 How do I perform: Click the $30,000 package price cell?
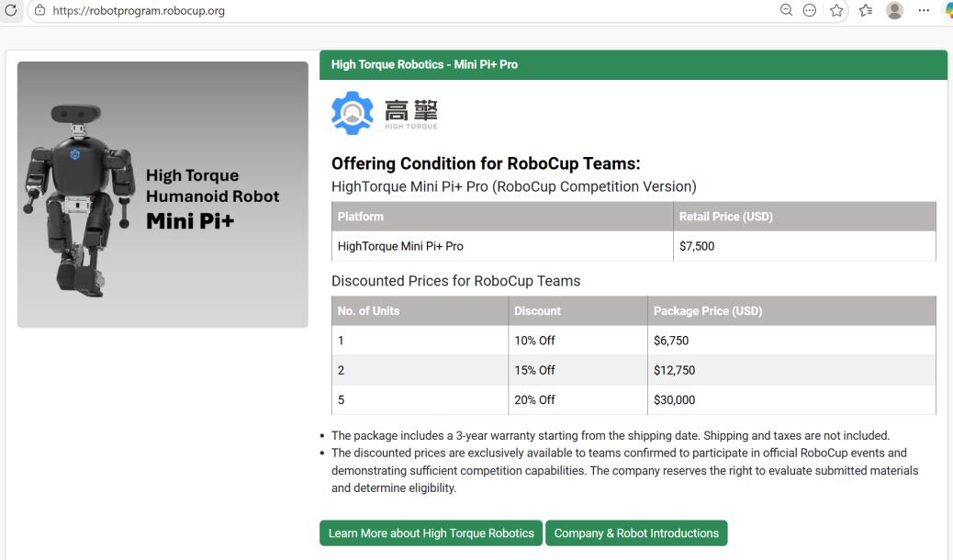point(674,400)
